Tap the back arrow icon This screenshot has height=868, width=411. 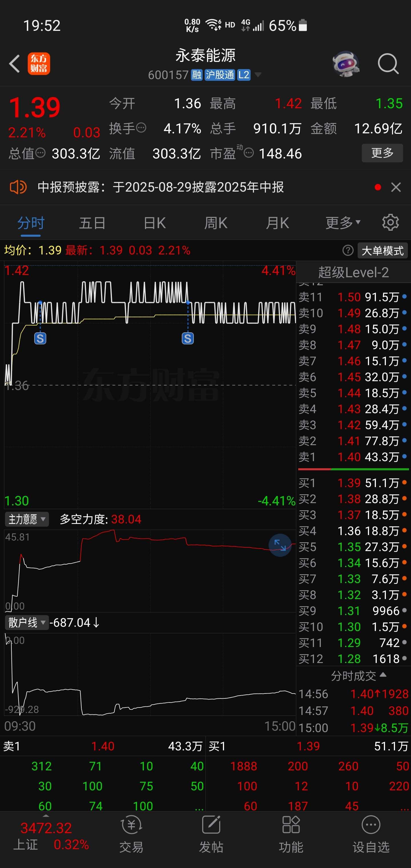click(15, 63)
